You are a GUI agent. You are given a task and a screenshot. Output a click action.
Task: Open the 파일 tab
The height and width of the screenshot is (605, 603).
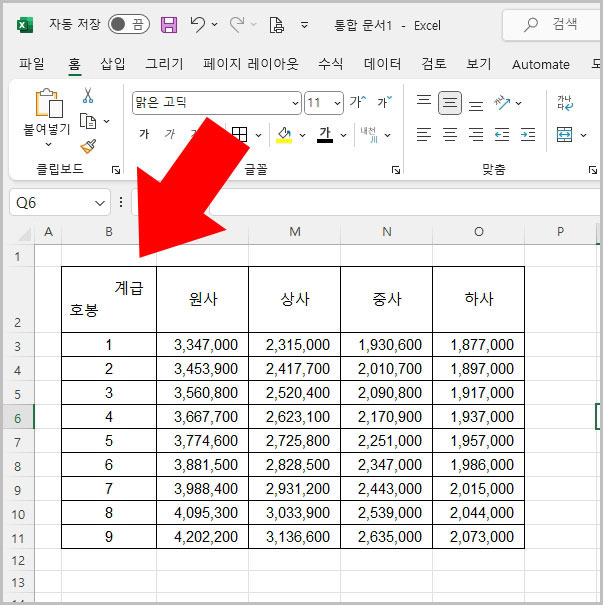tap(32, 64)
